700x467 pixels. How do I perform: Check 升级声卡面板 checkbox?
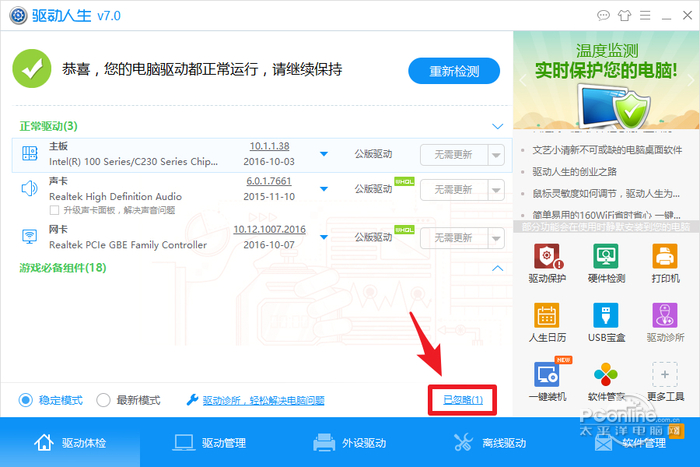point(54,210)
